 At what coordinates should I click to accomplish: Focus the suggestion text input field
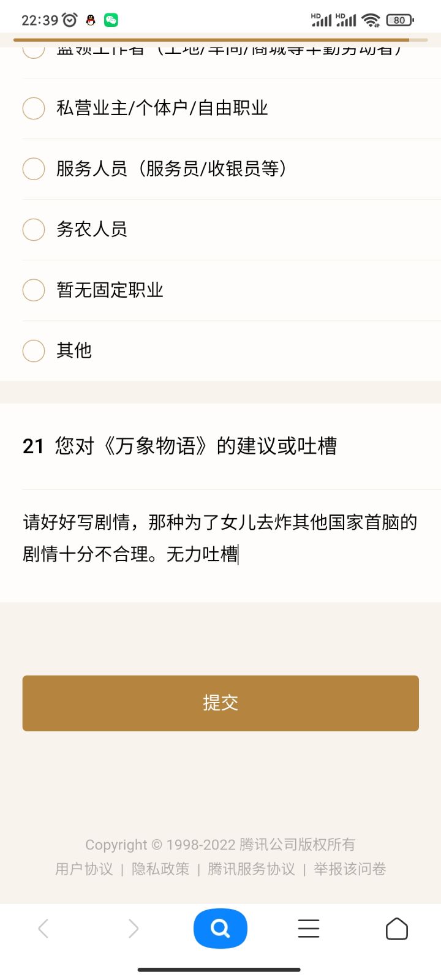coord(221,538)
